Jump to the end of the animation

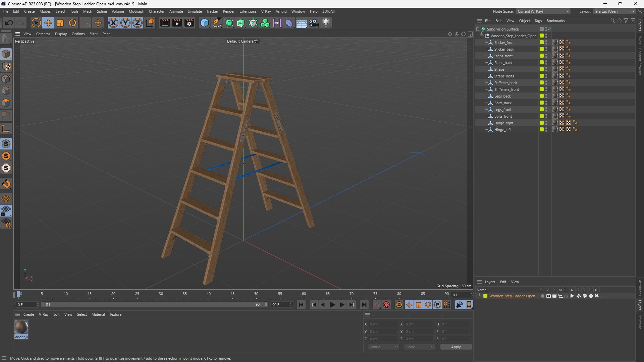coord(364,305)
